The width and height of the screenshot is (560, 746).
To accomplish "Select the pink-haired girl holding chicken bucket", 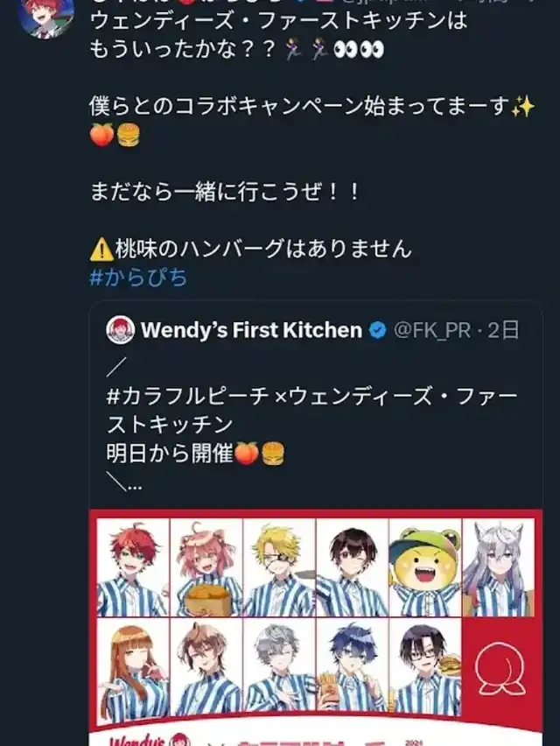I will 206,567.
